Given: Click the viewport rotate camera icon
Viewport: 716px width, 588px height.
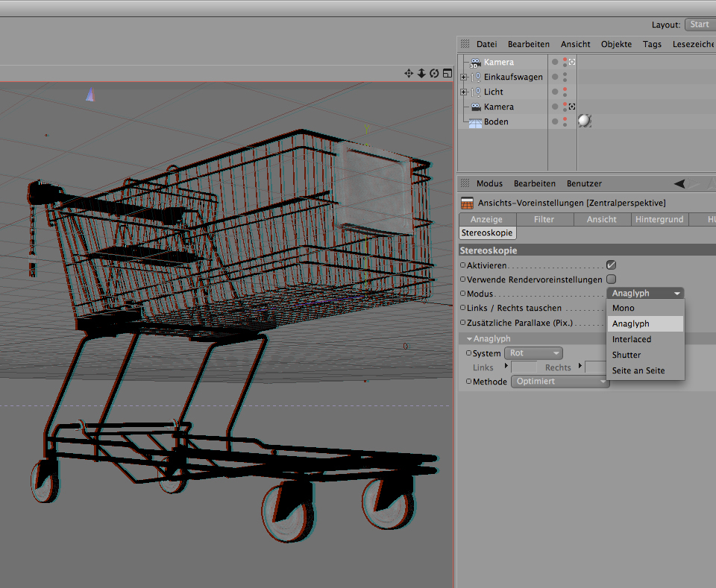Looking at the screenshot, I should [x=434, y=73].
